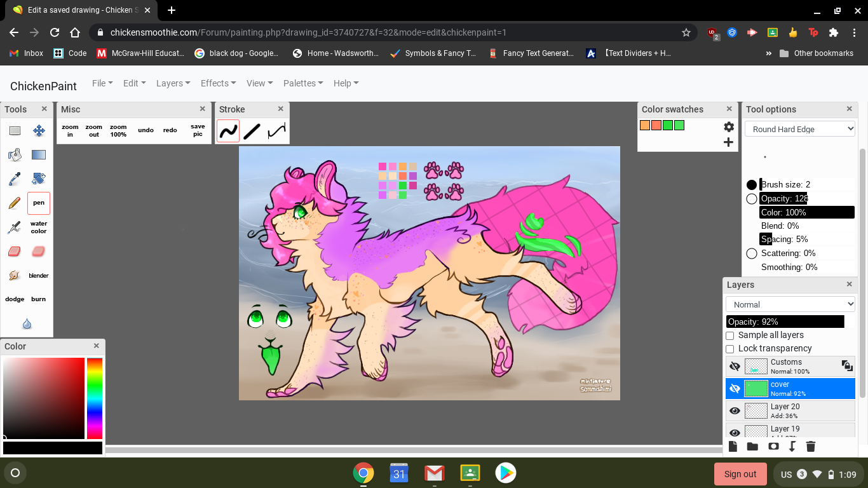Click the zoom in button

70,131
